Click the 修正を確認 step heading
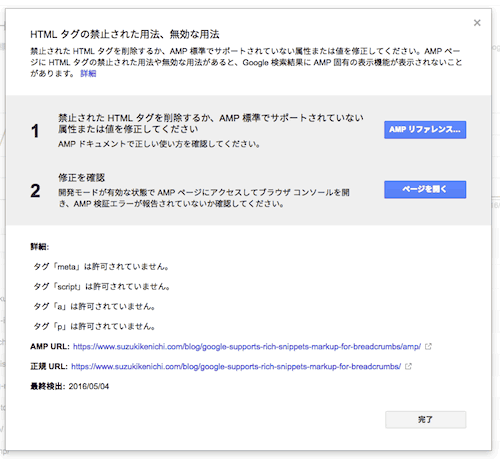 [x=81, y=178]
